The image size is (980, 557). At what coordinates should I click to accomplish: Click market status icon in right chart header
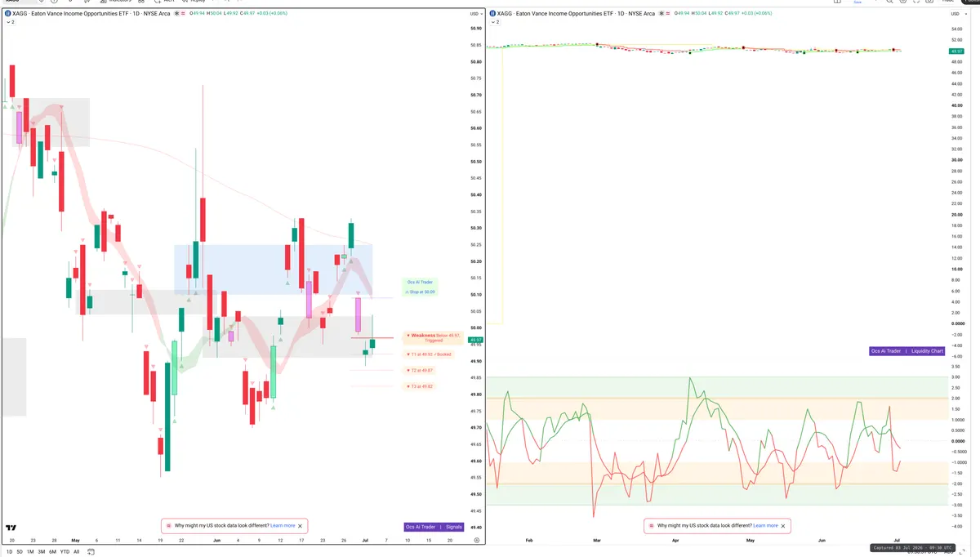(x=662, y=14)
